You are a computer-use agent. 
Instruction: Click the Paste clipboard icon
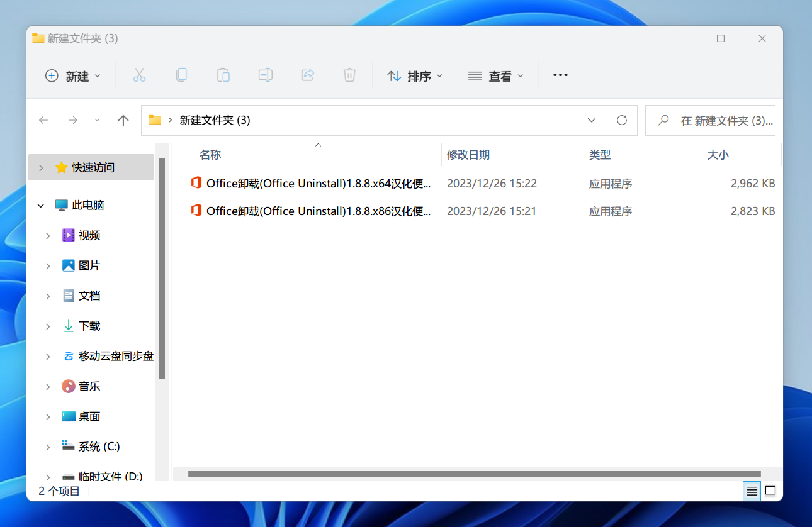tap(223, 75)
